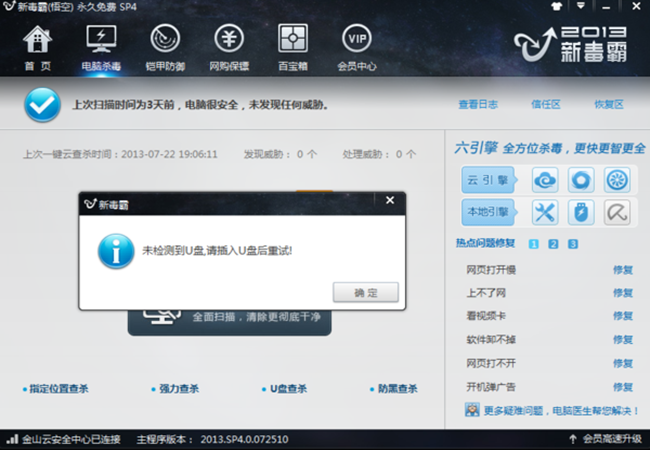The height and width of the screenshot is (450, 650).
Task: Click 修复 for 开机弹广告
Action: pyautogui.click(x=623, y=387)
